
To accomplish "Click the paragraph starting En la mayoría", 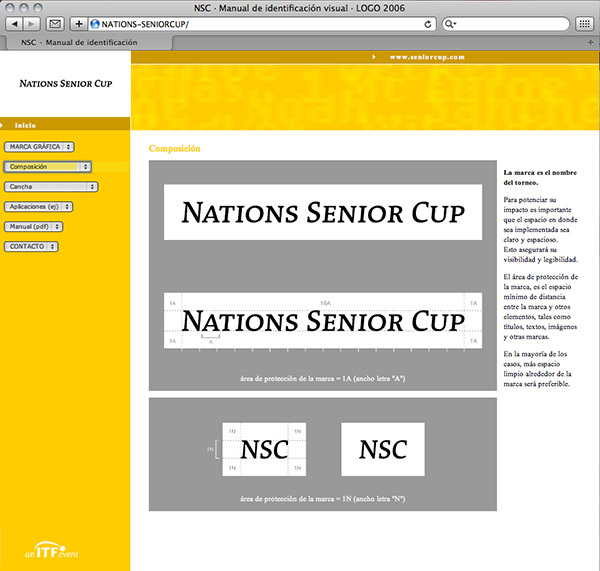I will point(537,369).
